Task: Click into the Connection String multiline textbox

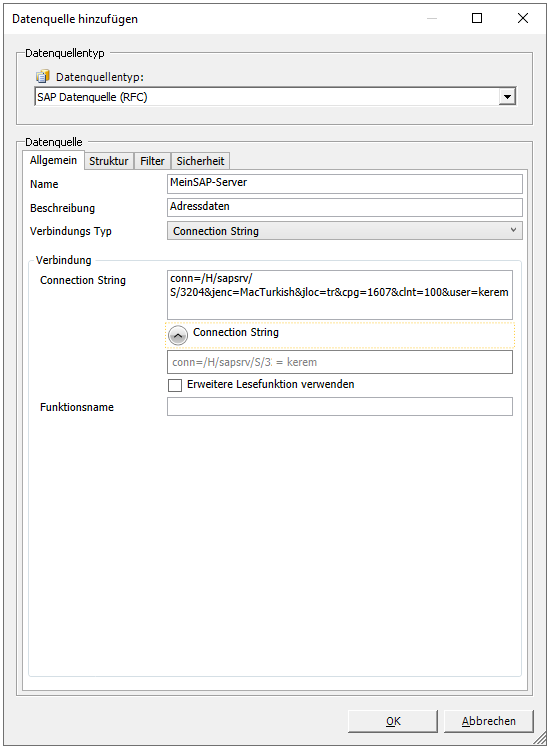Action: coord(340,295)
